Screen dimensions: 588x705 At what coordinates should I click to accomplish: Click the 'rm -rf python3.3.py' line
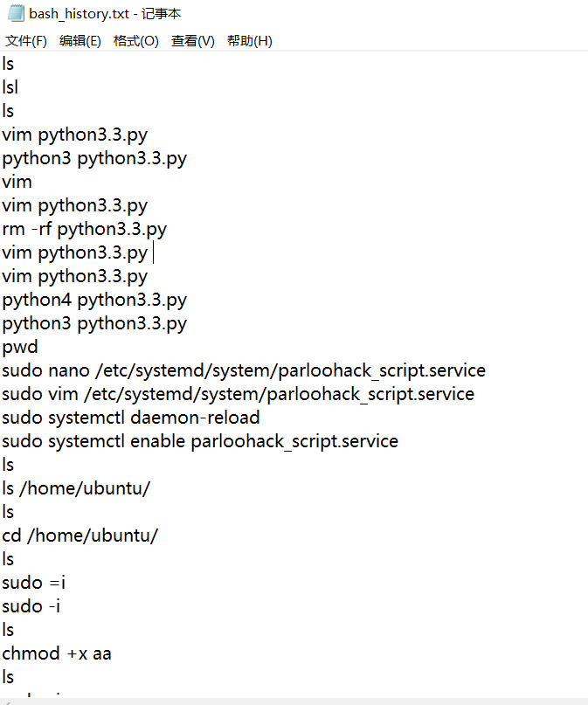click(x=84, y=229)
